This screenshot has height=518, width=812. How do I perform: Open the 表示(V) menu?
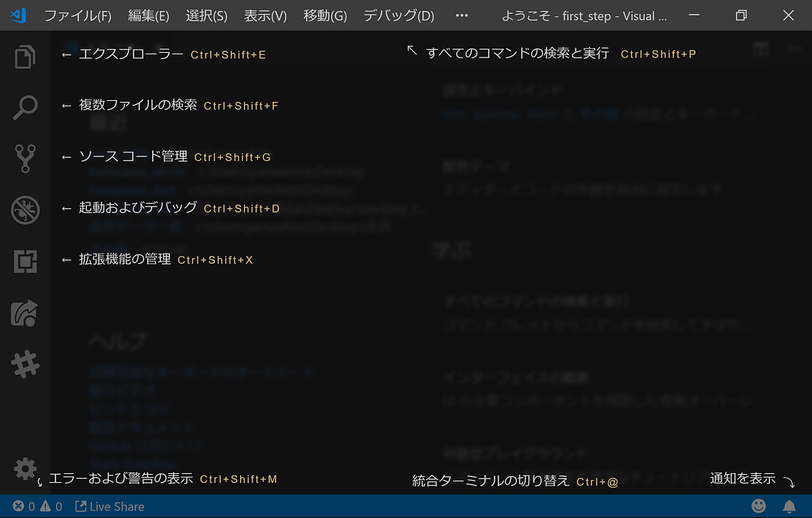(265, 16)
